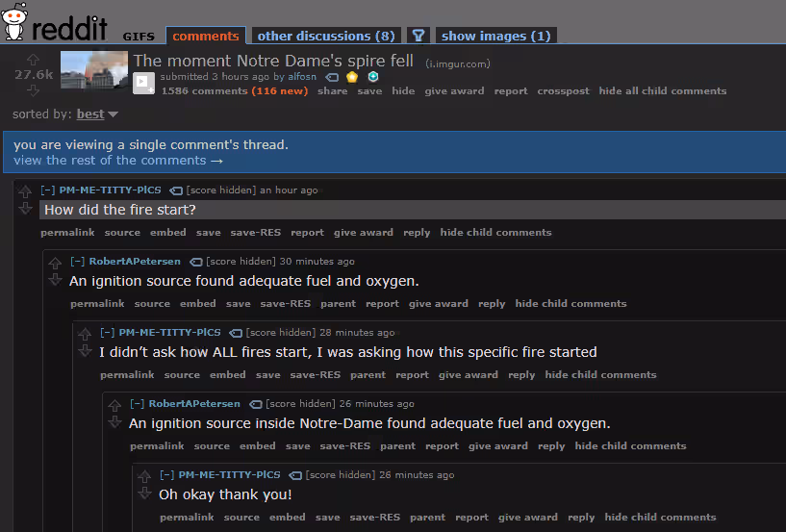Switch to other discussions (8) tab
The height and width of the screenshot is (532, 786).
(326, 36)
